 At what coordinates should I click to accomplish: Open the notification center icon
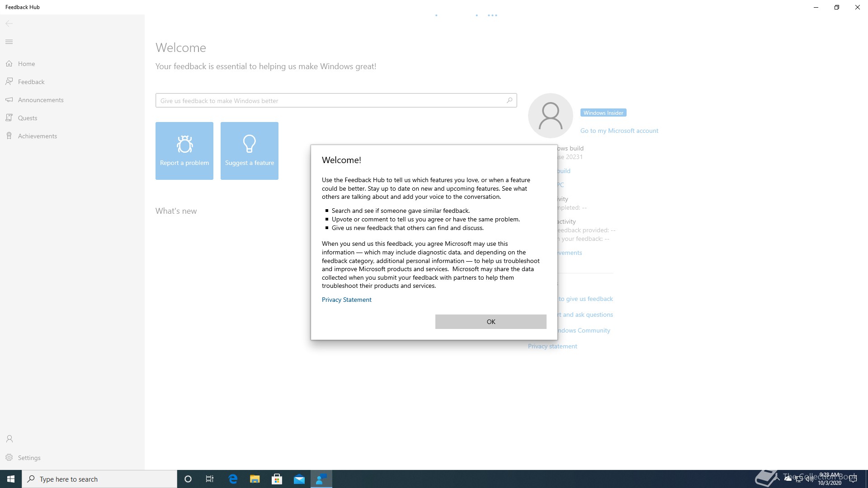click(853, 479)
